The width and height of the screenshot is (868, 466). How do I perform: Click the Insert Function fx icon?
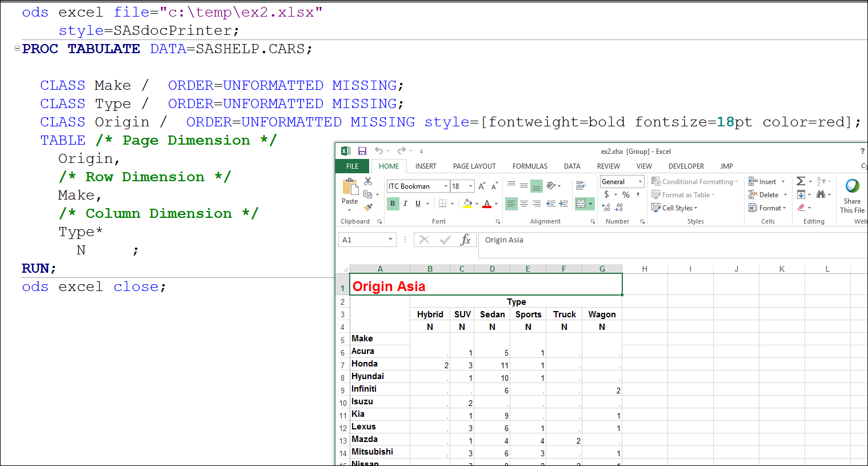click(465, 240)
